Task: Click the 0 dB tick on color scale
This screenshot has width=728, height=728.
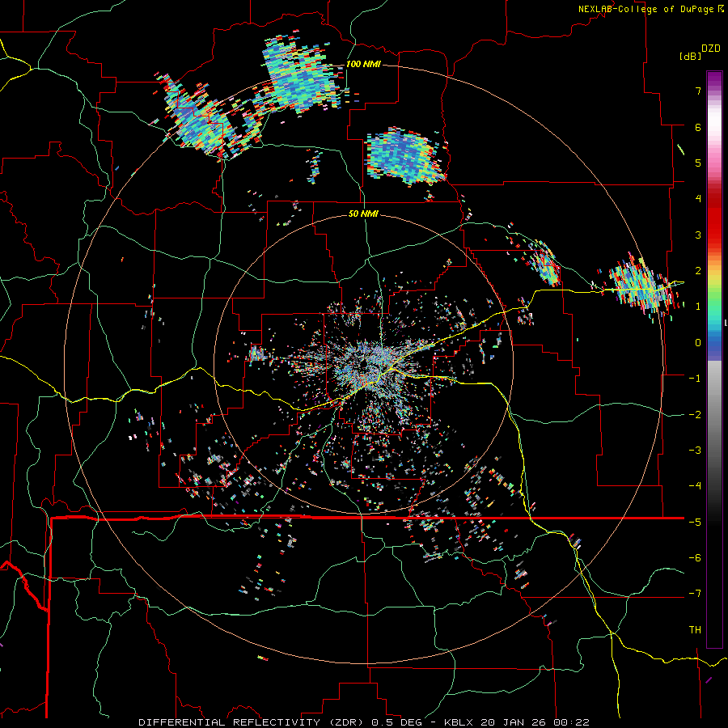Action: pos(698,343)
